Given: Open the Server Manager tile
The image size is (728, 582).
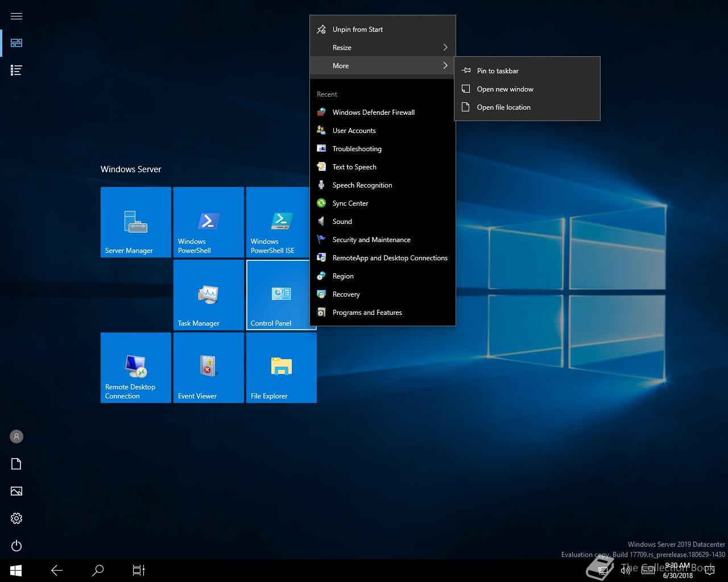Looking at the screenshot, I should (136, 222).
